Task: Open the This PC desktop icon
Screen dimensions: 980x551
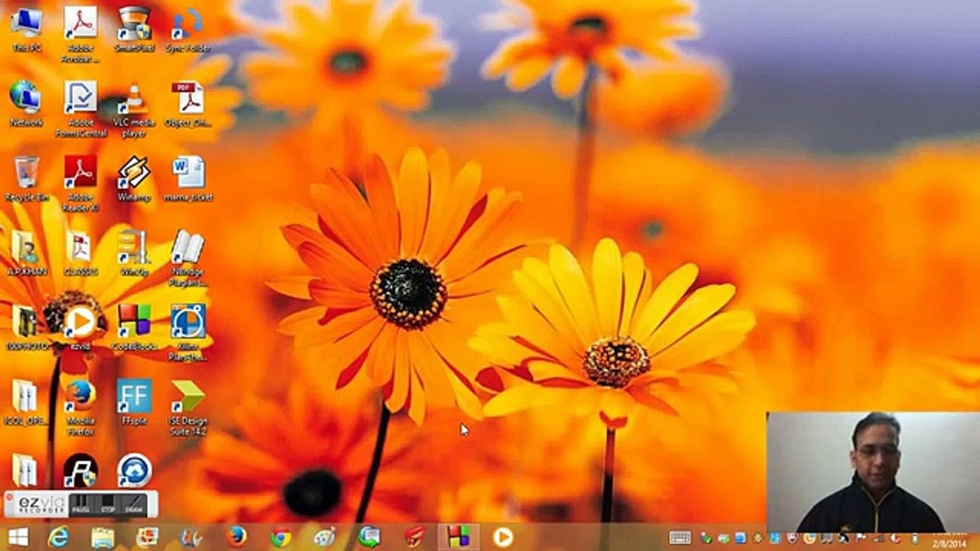Action: coord(26,29)
